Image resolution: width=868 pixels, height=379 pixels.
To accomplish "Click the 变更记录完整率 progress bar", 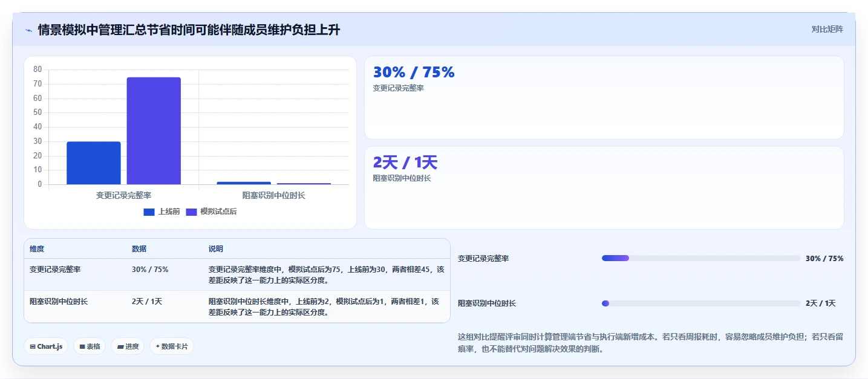I will [x=701, y=258].
